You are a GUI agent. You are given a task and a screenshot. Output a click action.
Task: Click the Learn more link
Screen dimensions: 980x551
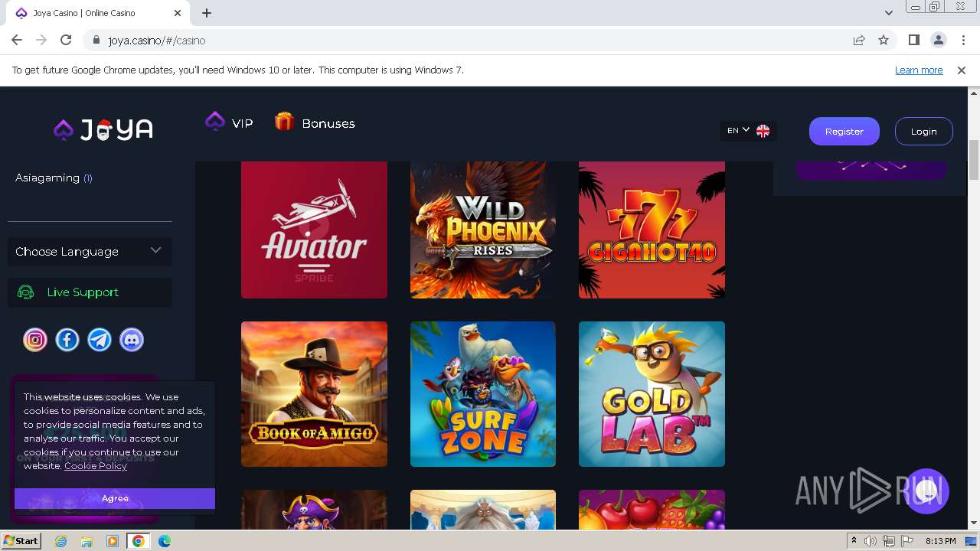(919, 70)
